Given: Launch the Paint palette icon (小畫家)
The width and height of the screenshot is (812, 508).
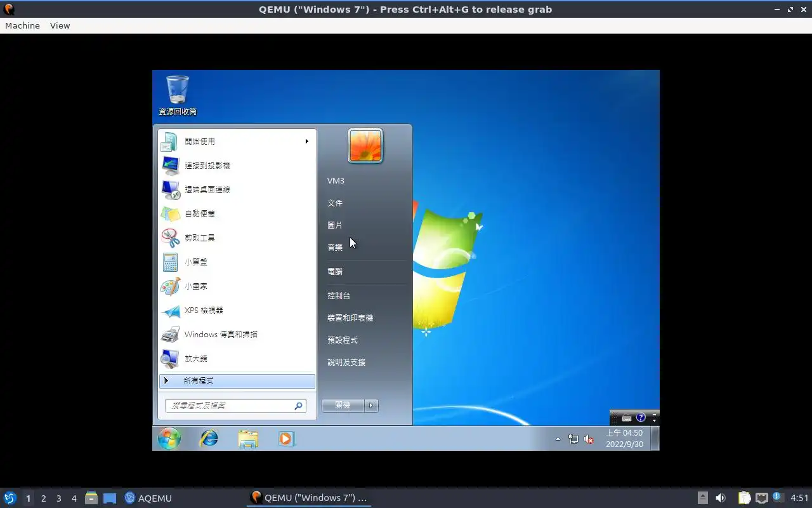Looking at the screenshot, I should [169, 286].
